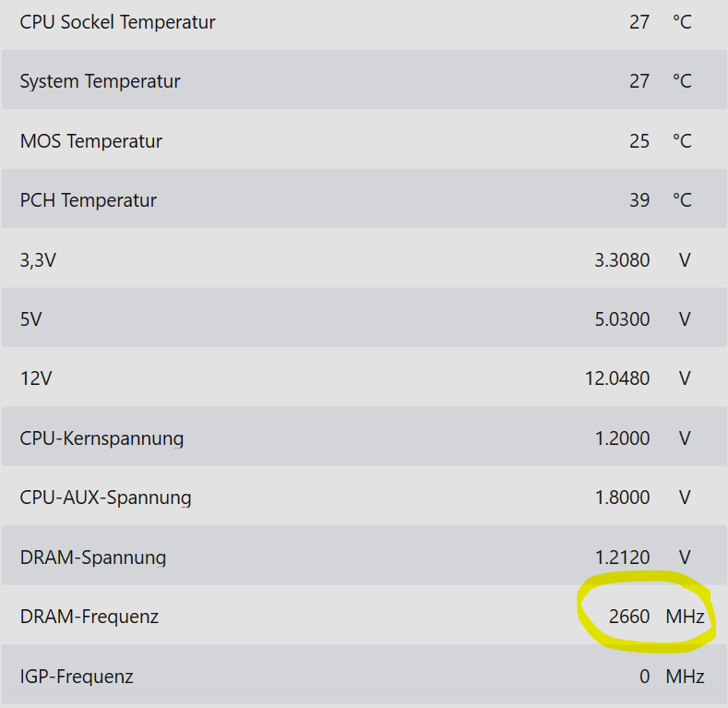Click the 39 °C PCH value
Image resolution: width=728 pixels, height=708 pixels.
[x=661, y=200]
